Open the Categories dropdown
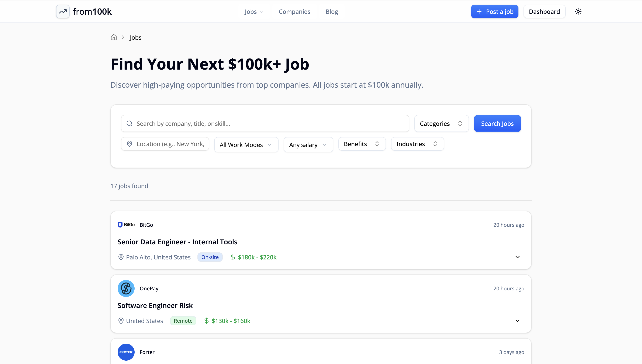642x364 pixels. pos(441,123)
